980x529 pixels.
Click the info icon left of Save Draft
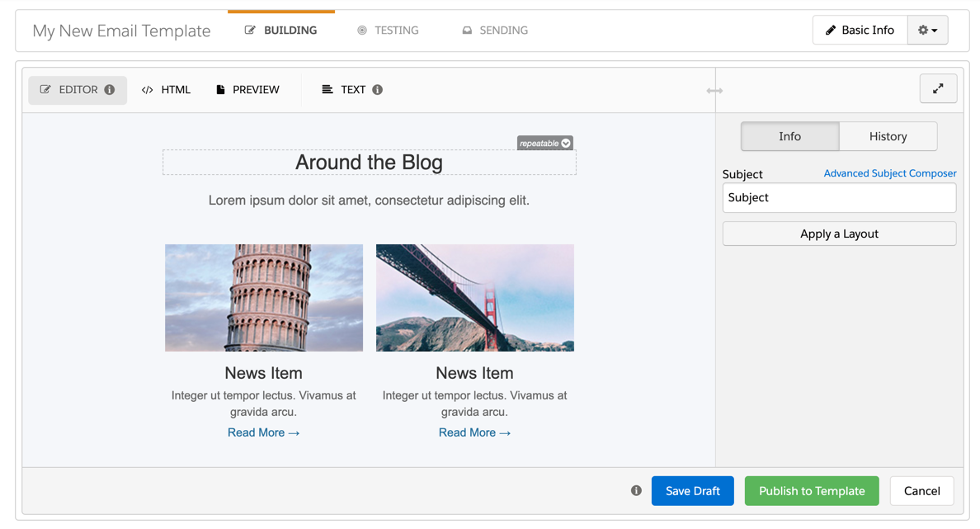tap(636, 490)
